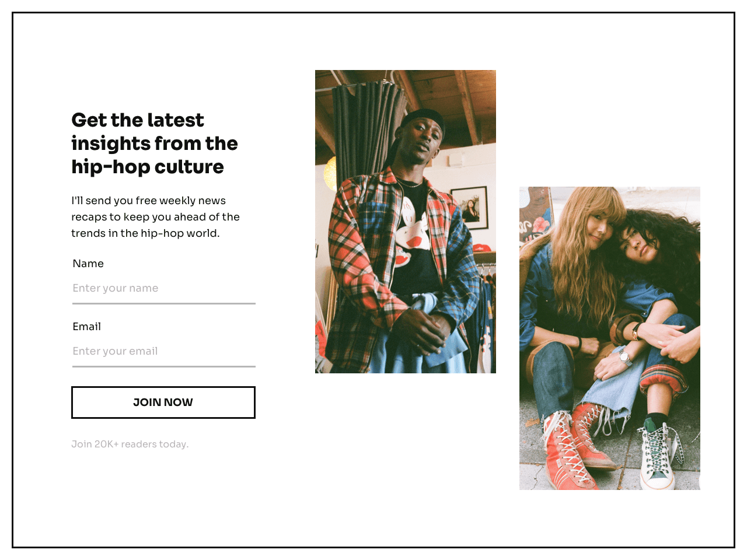The image size is (747, 560).
Task: Focus the 'Enter your email' field
Action: [x=164, y=351]
